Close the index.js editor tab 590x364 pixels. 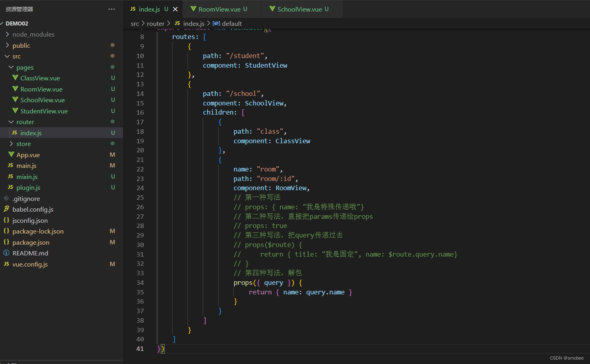(175, 9)
